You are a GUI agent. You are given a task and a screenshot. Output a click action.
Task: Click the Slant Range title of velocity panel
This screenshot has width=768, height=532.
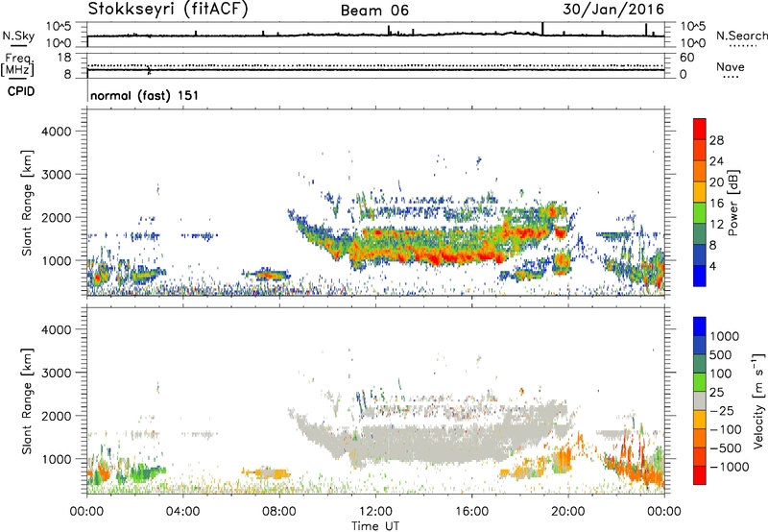tap(27, 401)
